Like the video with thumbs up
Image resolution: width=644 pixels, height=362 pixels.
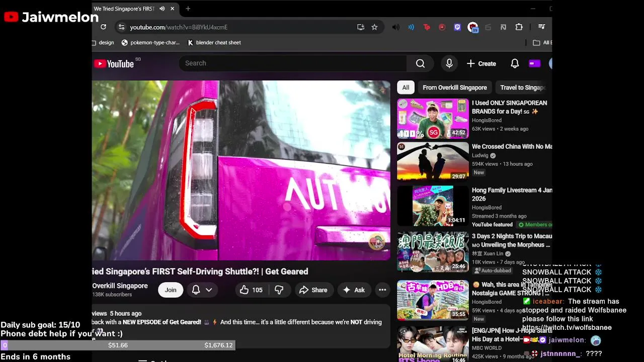point(252,290)
